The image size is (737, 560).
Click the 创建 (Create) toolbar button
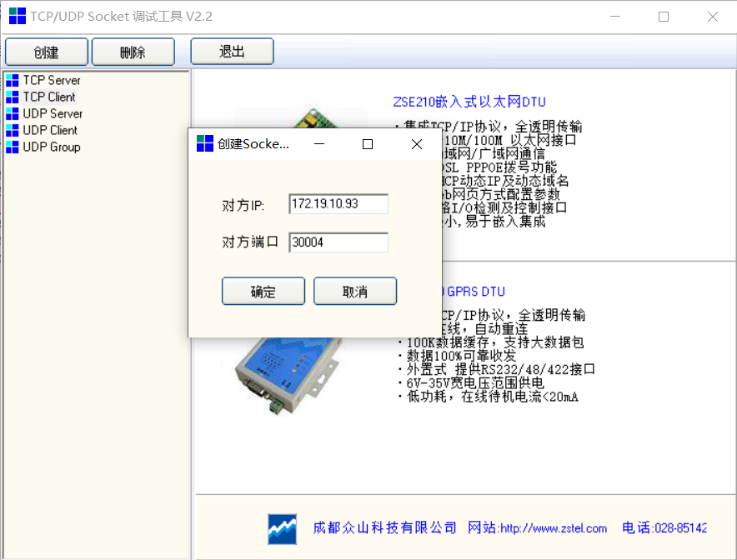(47, 52)
